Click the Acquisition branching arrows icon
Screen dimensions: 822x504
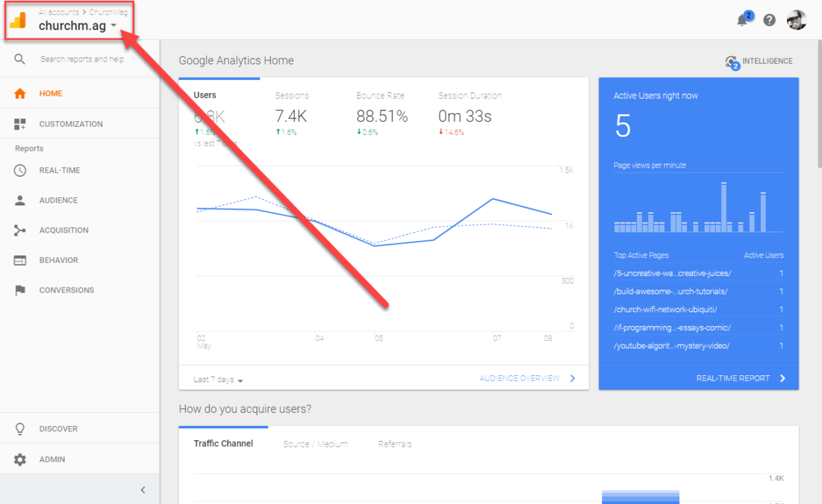tap(20, 231)
